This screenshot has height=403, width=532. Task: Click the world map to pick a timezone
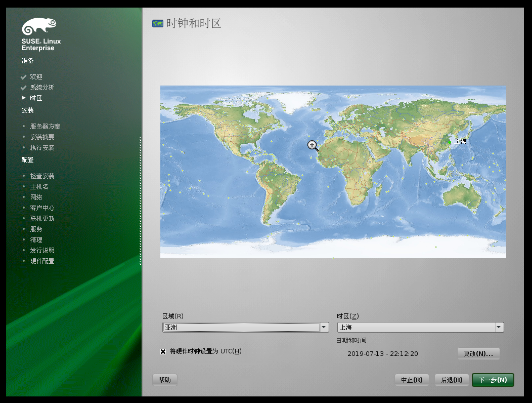click(333, 172)
